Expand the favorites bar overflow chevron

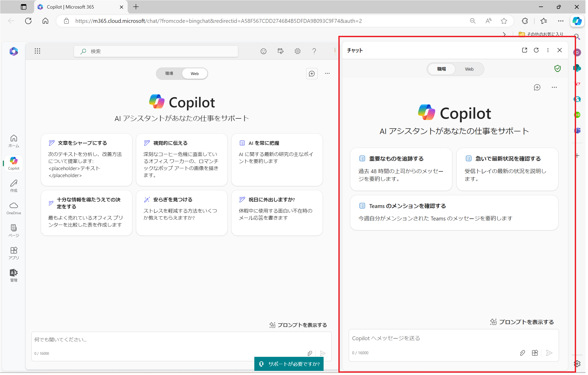tap(504, 34)
